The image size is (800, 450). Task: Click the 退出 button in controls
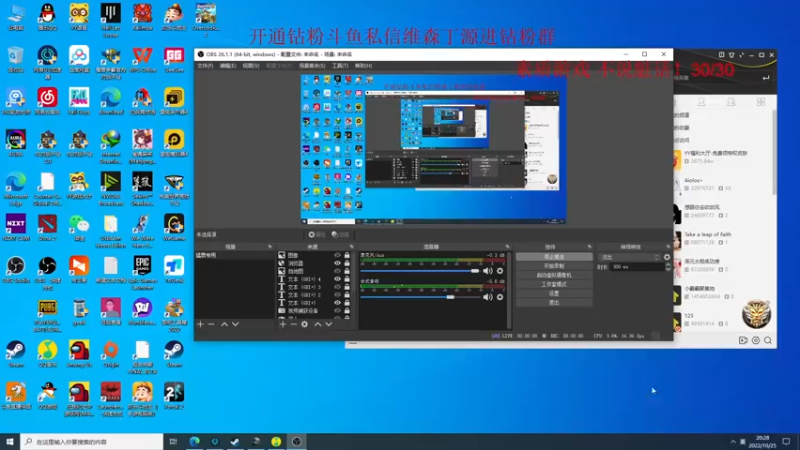click(554, 303)
